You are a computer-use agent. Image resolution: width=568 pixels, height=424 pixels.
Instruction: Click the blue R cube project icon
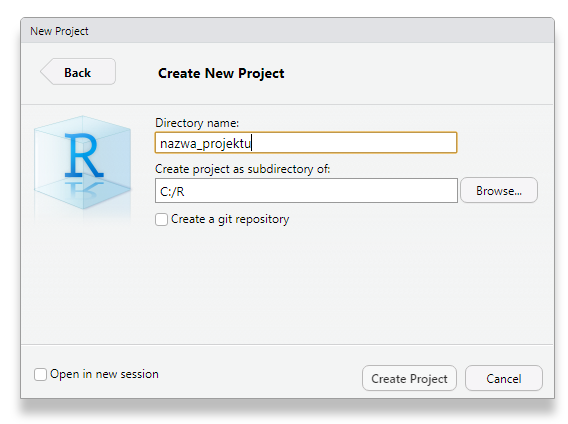point(83,162)
